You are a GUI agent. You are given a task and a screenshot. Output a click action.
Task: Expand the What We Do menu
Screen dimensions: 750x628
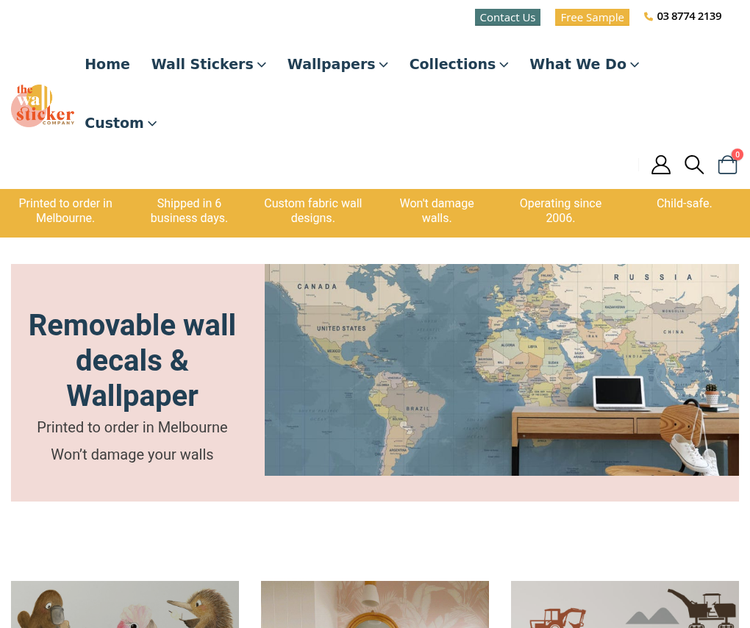coord(584,64)
